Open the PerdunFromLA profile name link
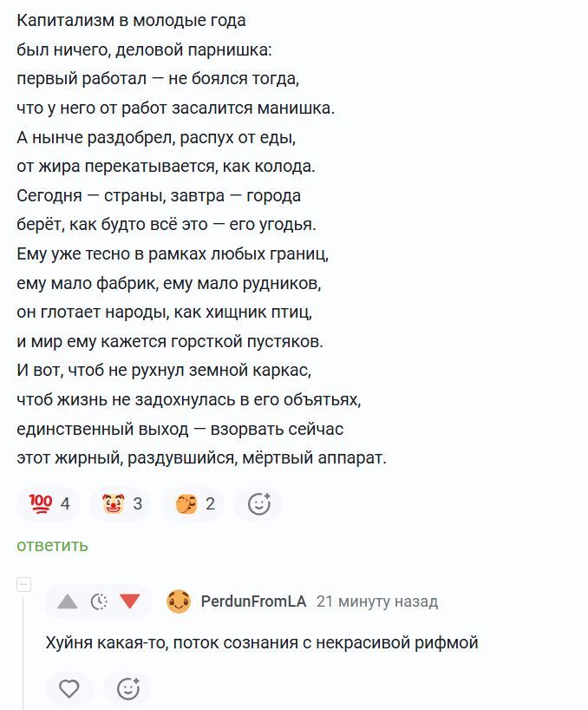Viewport: 588px width, 710px height. pyautogui.click(x=253, y=602)
